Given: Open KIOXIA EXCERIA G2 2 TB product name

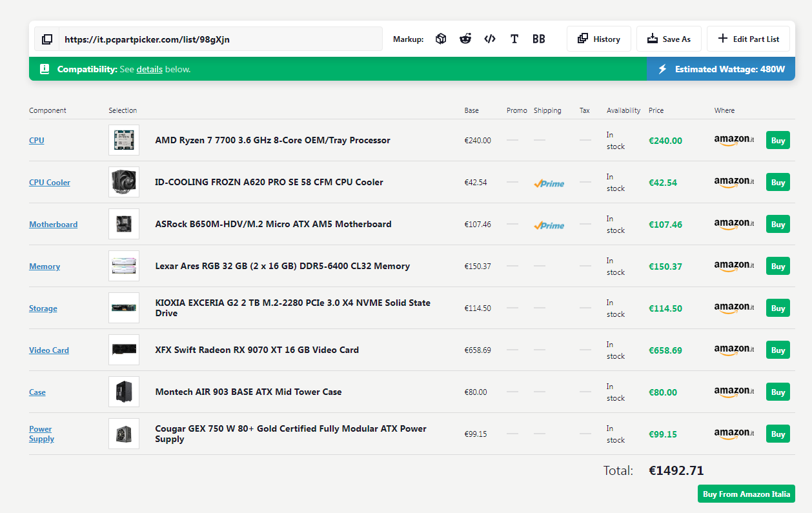Looking at the screenshot, I should tap(292, 308).
